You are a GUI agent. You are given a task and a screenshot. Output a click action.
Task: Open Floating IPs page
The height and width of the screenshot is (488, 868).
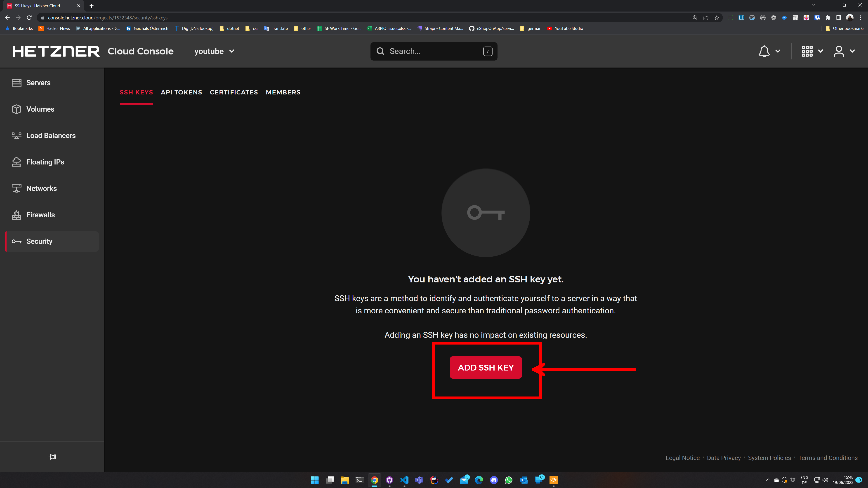coord(45,162)
